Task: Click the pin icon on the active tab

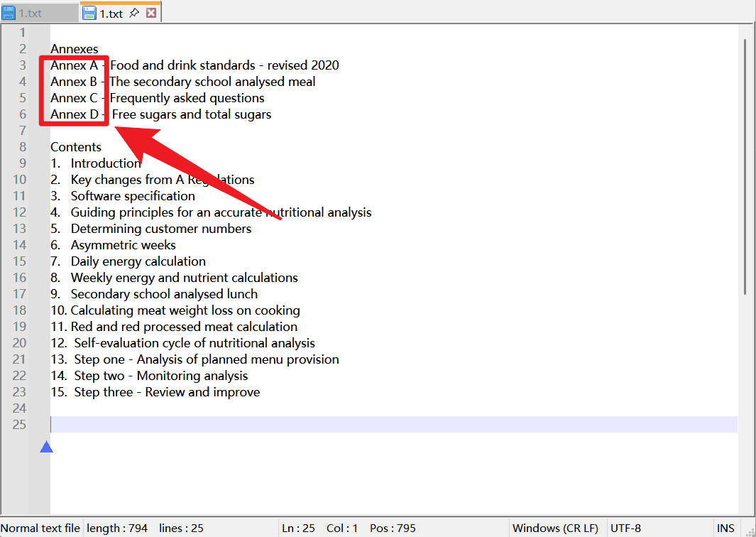Action: click(134, 13)
